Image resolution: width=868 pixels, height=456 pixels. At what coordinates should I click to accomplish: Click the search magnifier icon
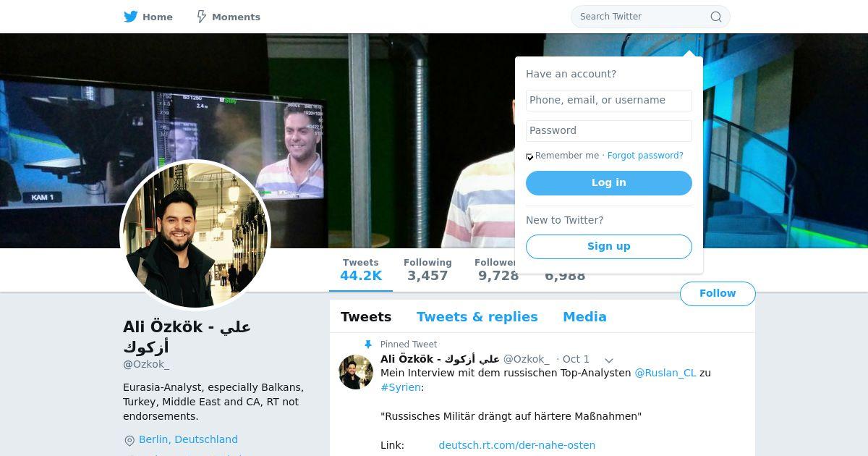[716, 17]
